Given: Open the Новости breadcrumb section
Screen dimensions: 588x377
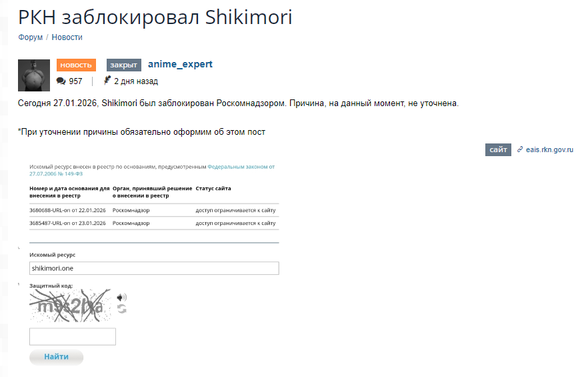Looking at the screenshot, I should [67, 37].
